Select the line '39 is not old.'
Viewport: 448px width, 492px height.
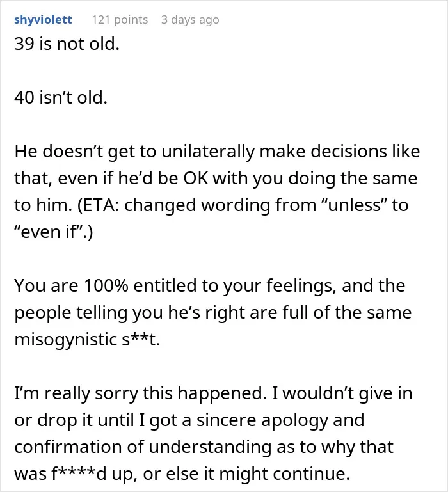(x=67, y=44)
